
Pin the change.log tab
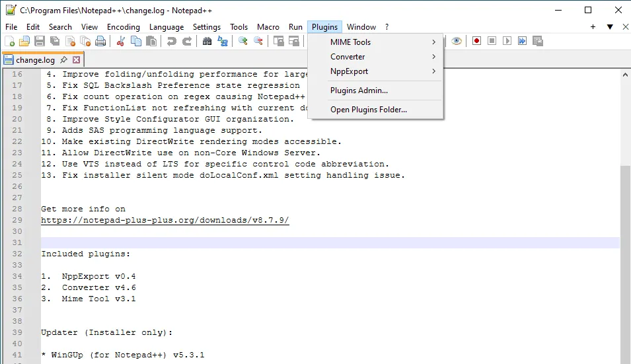[64, 60]
